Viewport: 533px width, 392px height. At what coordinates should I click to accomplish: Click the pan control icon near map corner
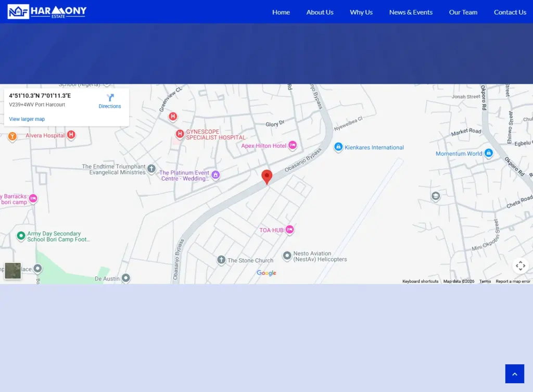521,265
